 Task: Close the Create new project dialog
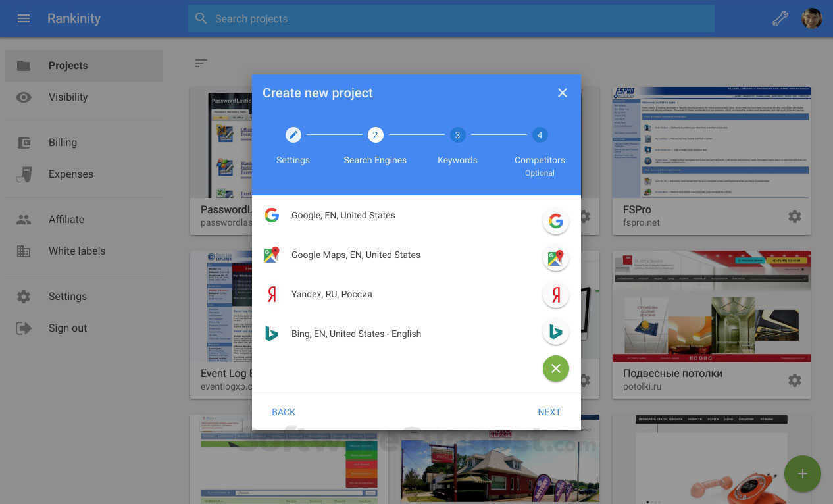tap(563, 93)
